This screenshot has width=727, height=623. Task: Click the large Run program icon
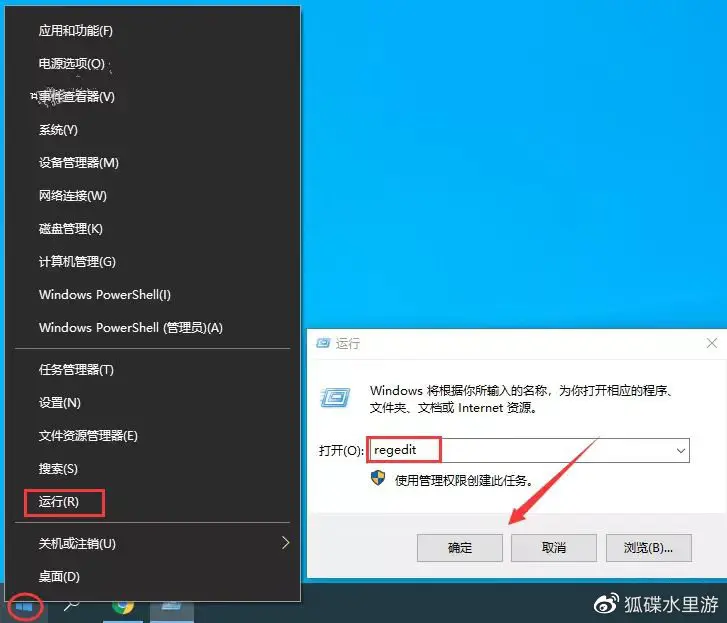[x=335, y=397]
